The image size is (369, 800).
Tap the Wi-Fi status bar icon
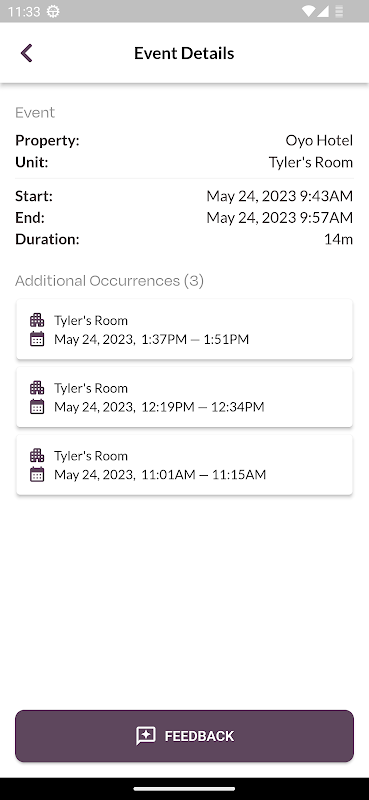(309, 11)
